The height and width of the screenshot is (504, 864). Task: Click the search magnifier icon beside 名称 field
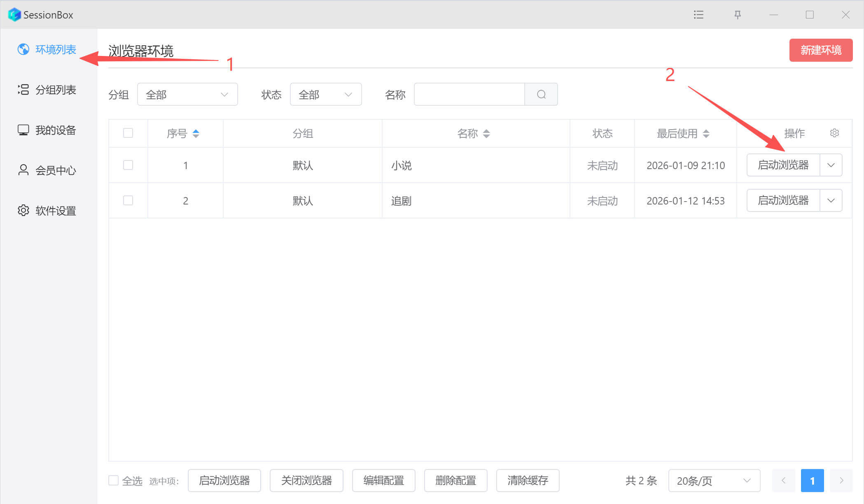pos(541,95)
